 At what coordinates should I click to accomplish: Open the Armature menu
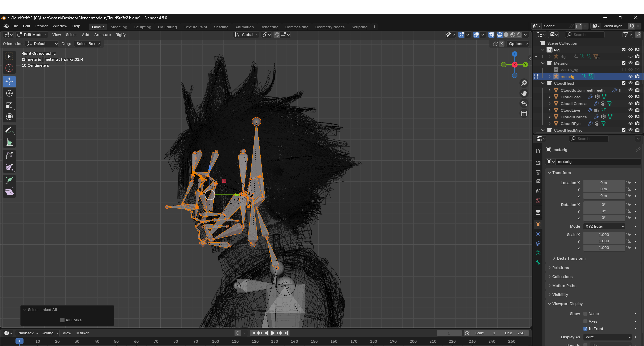click(x=102, y=35)
